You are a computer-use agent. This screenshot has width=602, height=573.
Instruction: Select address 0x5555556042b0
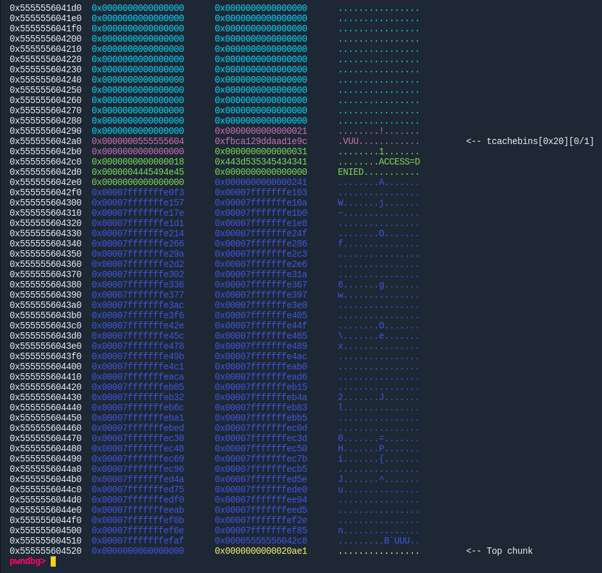click(x=45, y=151)
